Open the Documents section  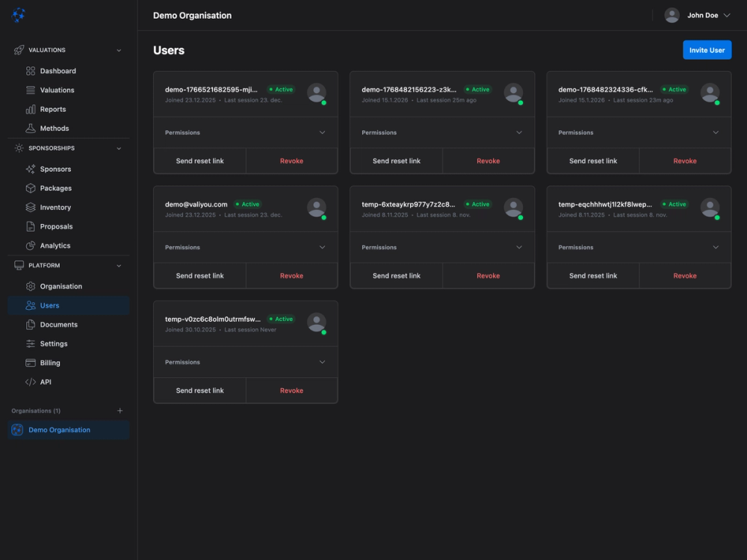click(x=58, y=324)
